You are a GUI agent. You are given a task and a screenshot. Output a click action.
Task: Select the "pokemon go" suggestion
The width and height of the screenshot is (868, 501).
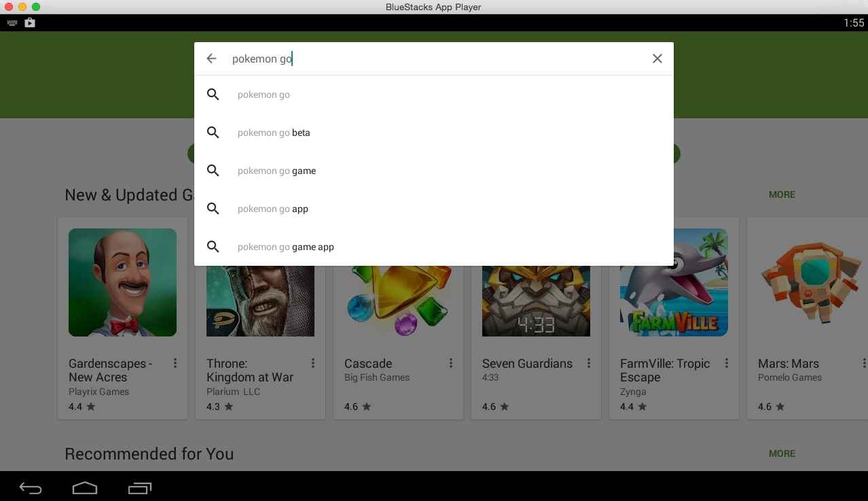434,94
